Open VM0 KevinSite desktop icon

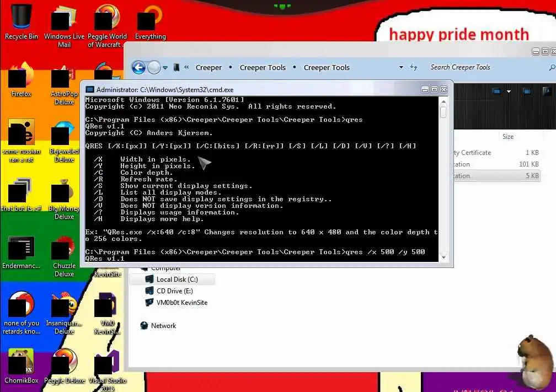(107, 313)
